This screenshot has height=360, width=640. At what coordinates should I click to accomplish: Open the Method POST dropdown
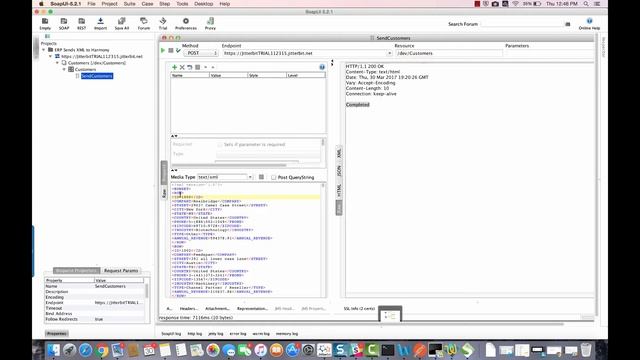200,53
